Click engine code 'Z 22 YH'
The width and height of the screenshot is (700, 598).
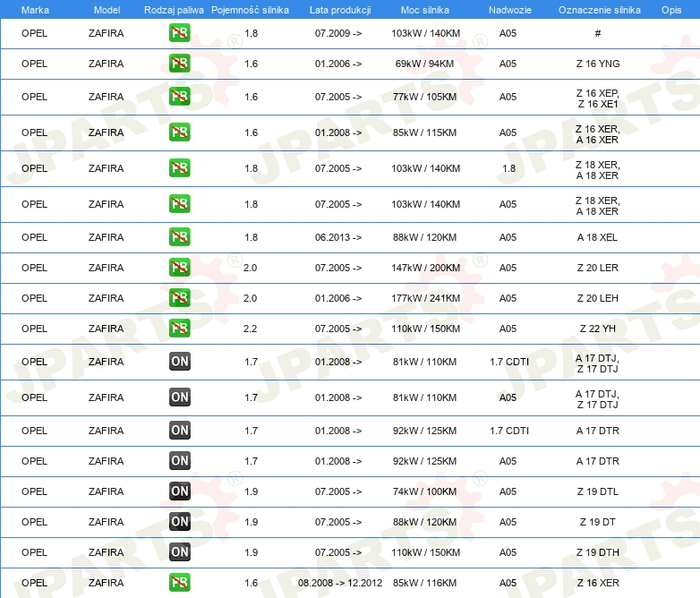click(x=598, y=329)
